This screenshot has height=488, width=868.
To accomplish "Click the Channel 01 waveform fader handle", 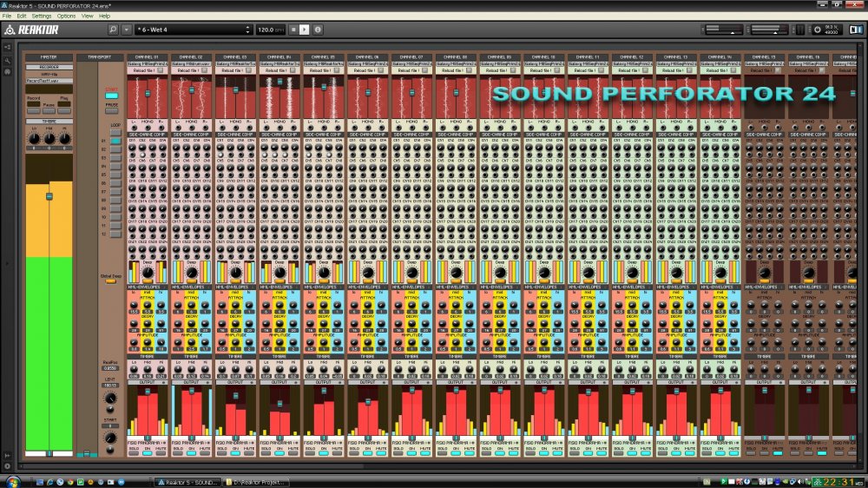I will pyautogui.click(x=148, y=94).
